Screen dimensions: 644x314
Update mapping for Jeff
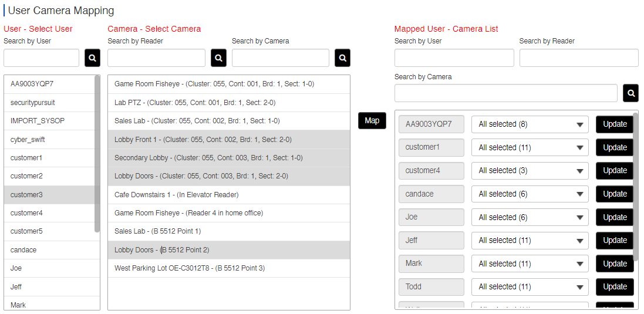615,240
